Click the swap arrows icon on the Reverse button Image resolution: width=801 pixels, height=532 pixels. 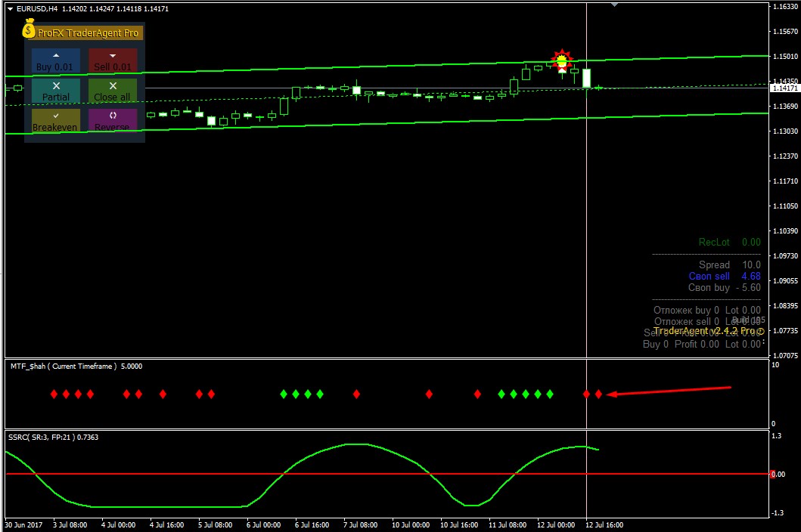(x=113, y=115)
